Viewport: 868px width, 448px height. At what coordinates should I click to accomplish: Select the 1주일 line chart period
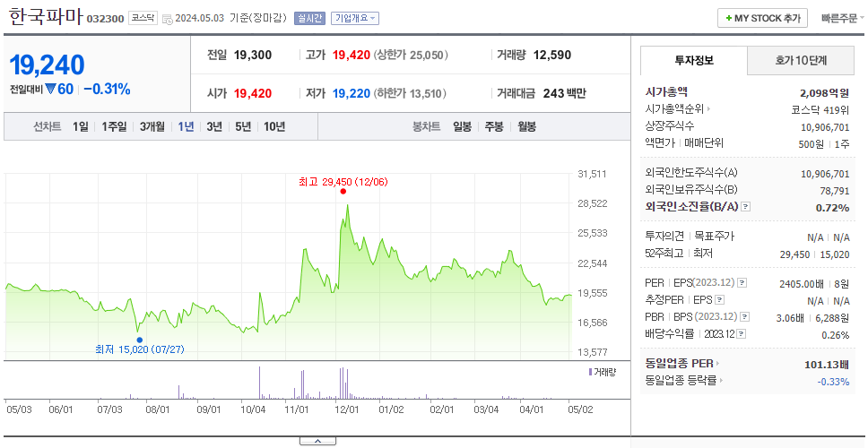click(114, 126)
